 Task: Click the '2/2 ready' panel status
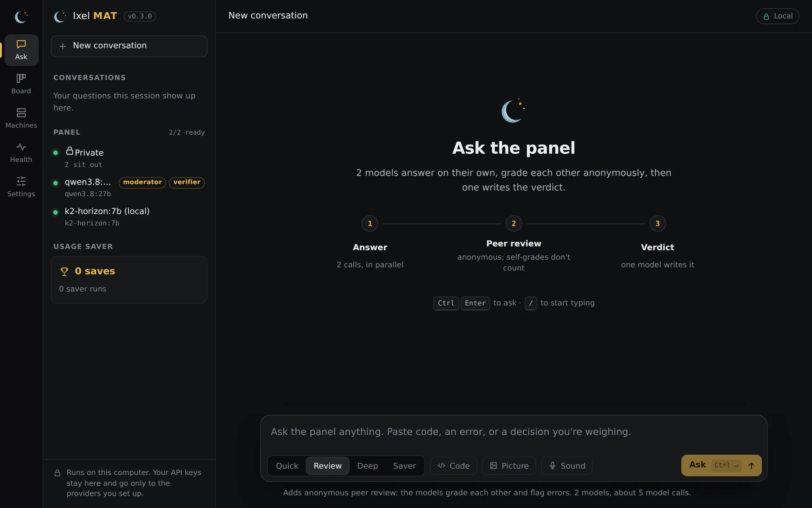[187, 132]
